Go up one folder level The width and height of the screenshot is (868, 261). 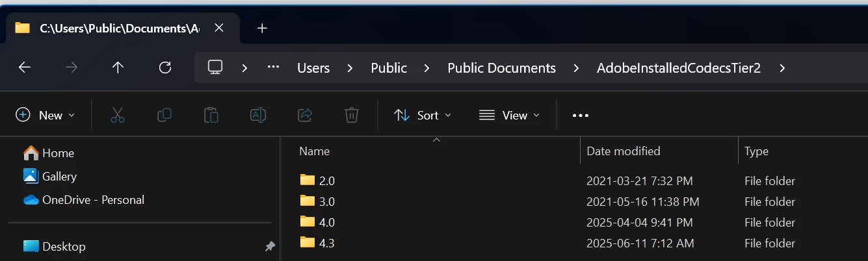coord(118,68)
